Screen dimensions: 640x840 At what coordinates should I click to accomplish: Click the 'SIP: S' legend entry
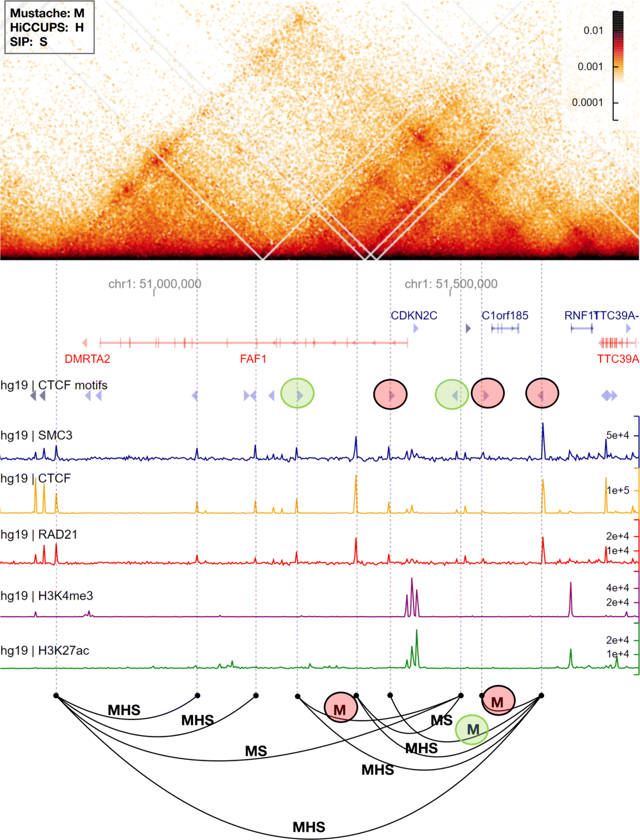(x=28, y=42)
